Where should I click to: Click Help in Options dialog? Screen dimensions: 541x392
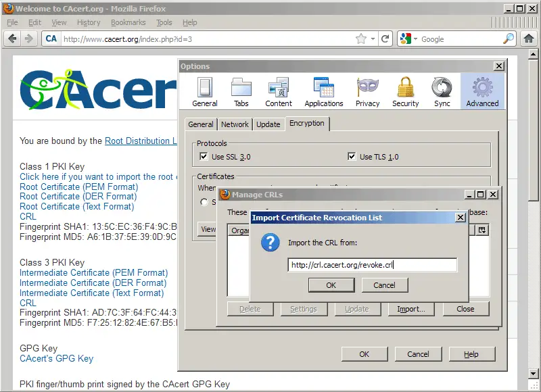click(x=471, y=354)
